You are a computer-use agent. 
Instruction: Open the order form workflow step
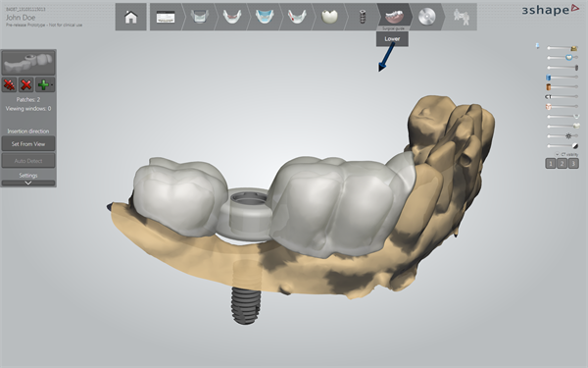[x=166, y=17]
